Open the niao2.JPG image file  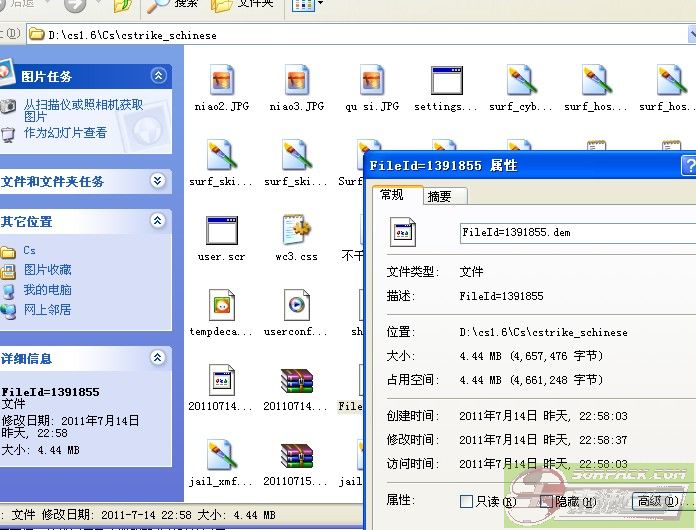click(221, 80)
